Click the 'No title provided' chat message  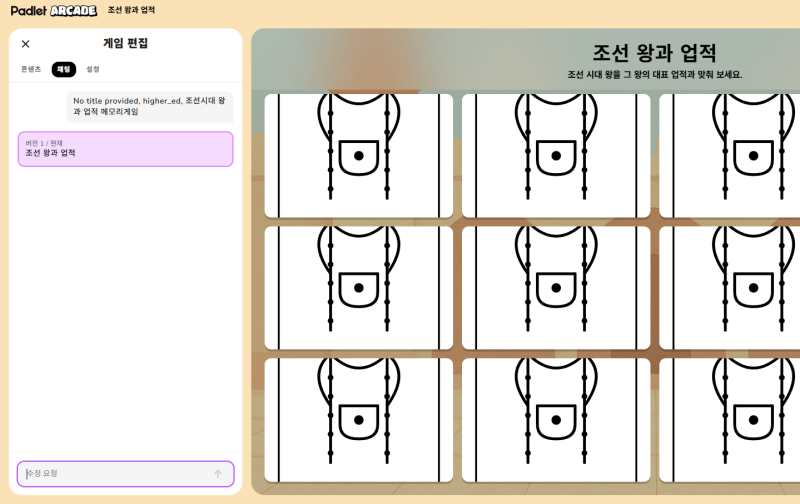[150, 107]
